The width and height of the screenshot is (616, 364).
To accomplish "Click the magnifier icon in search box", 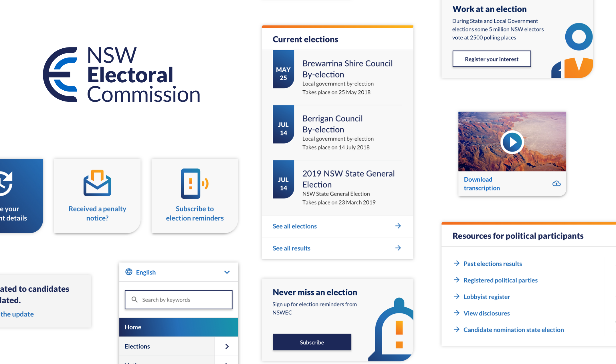I will click(x=134, y=299).
